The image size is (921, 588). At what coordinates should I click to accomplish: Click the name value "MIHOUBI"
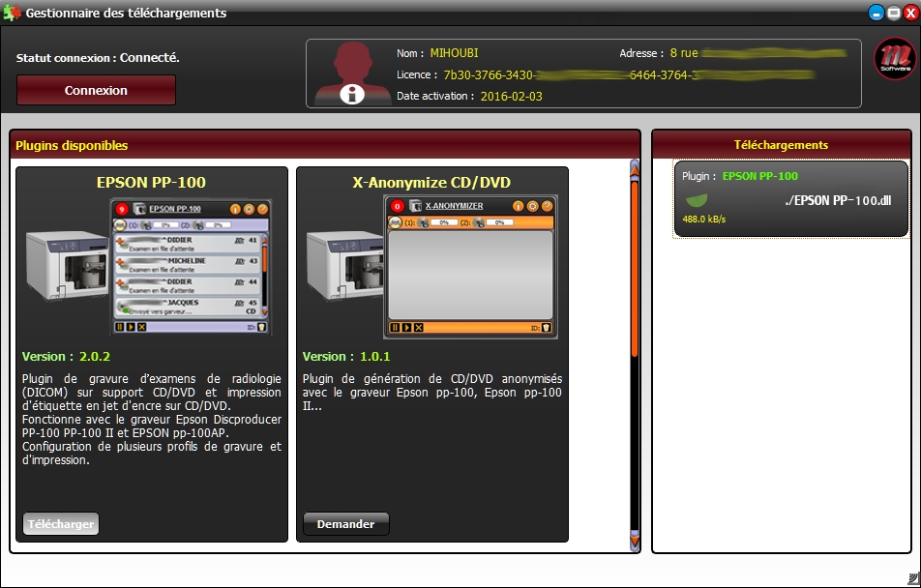pos(454,53)
